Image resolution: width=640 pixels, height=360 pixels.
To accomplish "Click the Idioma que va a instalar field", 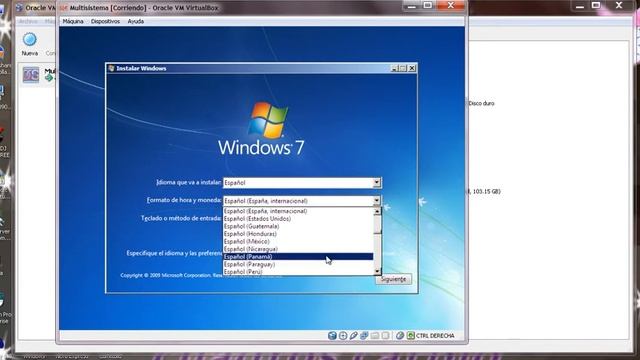I will click(x=302, y=182).
